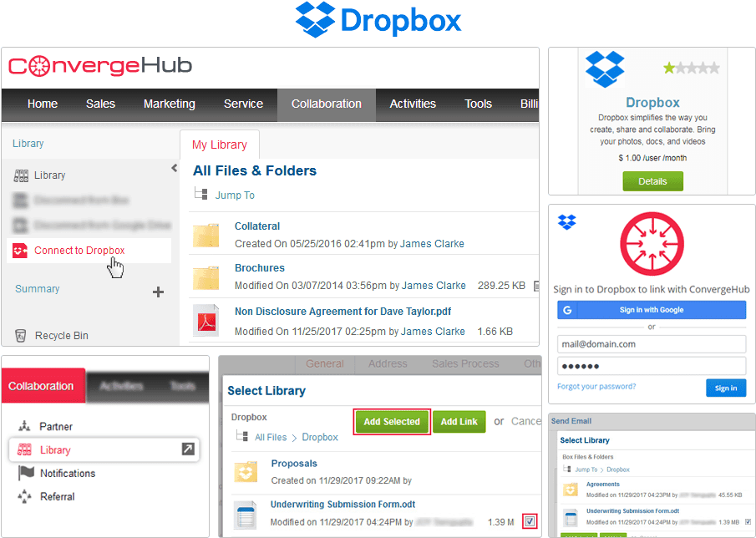Image resolution: width=756 pixels, height=538 pixels.
Task: Click the tree icon beside All Files breadcrumb
Action: tap(242, 436)
